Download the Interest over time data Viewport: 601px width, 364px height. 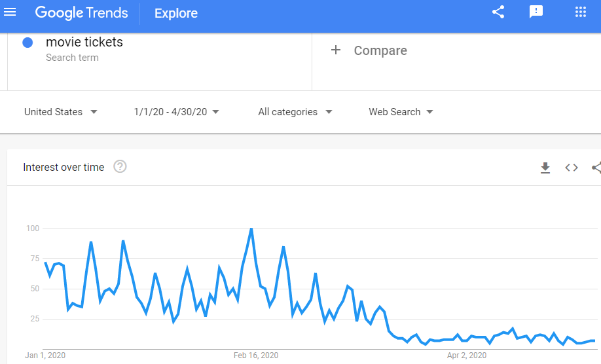coord(545,168)
